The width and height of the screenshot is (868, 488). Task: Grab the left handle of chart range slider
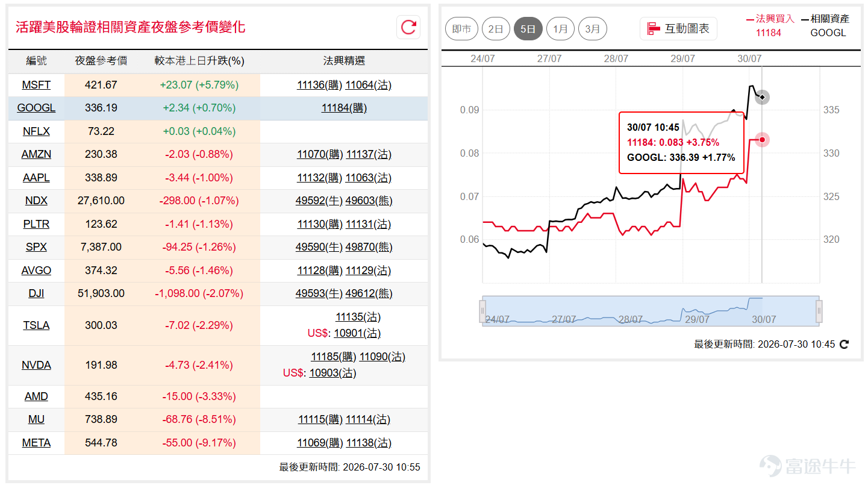482,311
